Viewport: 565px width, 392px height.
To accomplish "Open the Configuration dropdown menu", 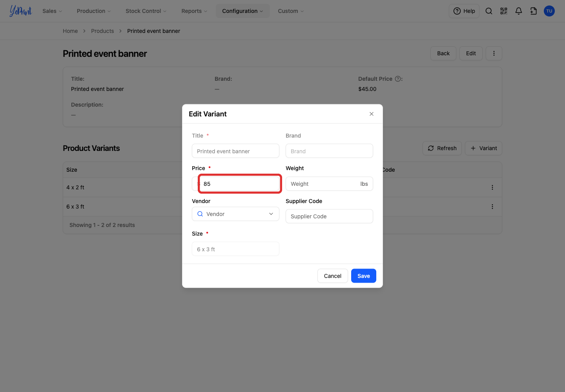I will pyautogui.click(x=242, y=11).
